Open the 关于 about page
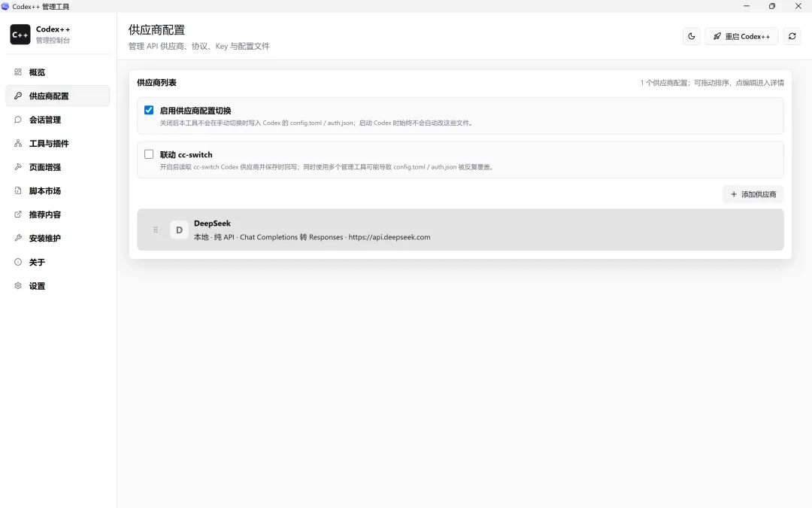 57,263
